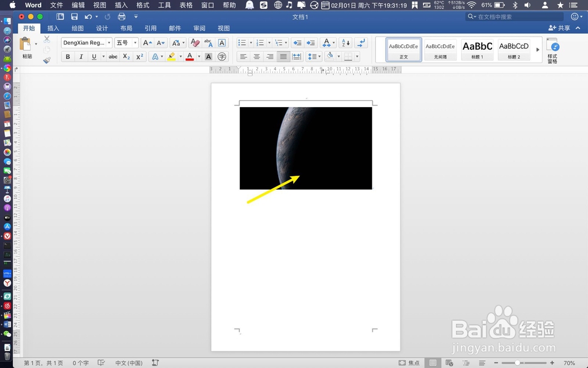
Task: Switch to draft view icon in the status bar
Action: 482,363
